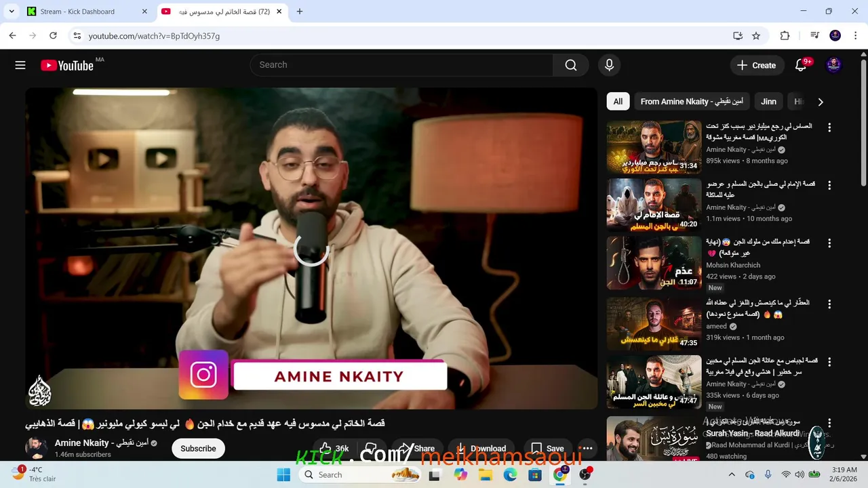Open a new browser tab

click(300, 12)
